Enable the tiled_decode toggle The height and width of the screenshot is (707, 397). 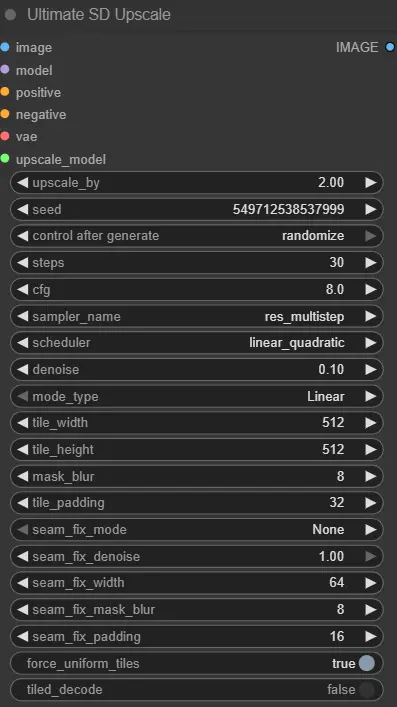click(367, 690)
